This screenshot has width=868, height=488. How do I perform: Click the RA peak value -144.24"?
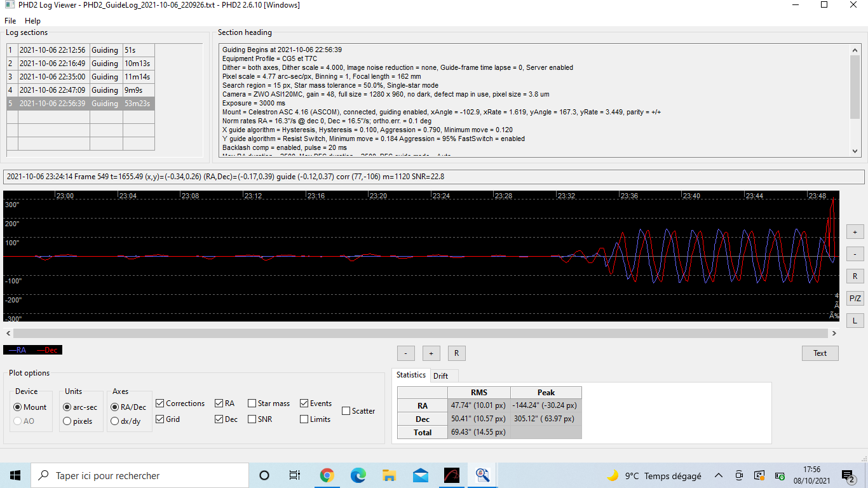coord(546,405)
